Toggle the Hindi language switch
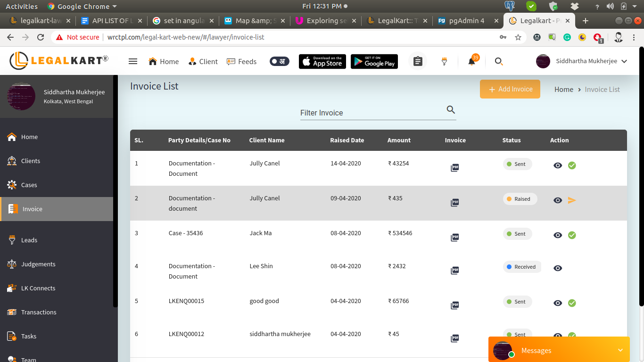 [x=279, y=61]
